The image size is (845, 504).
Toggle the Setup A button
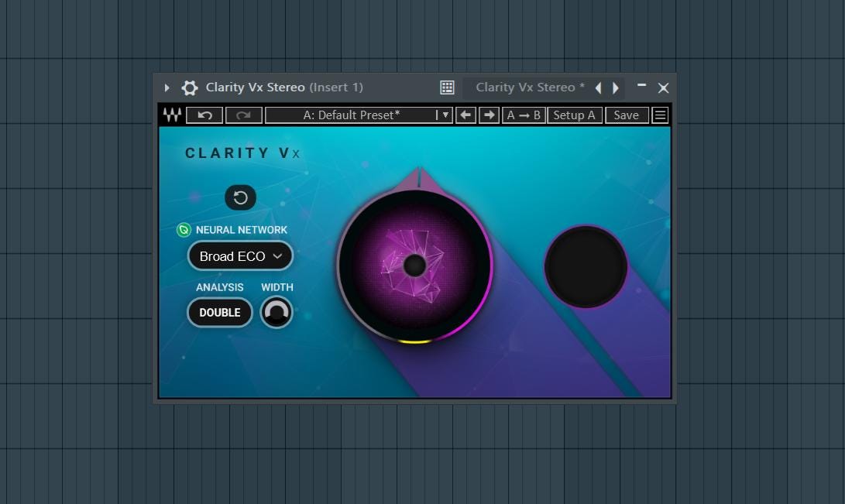[575, 115]
